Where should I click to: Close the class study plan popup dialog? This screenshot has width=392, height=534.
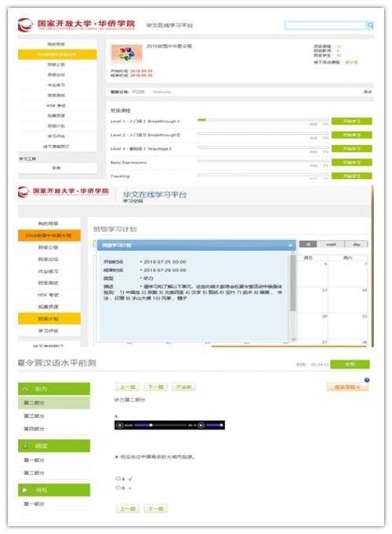(290, 245)
